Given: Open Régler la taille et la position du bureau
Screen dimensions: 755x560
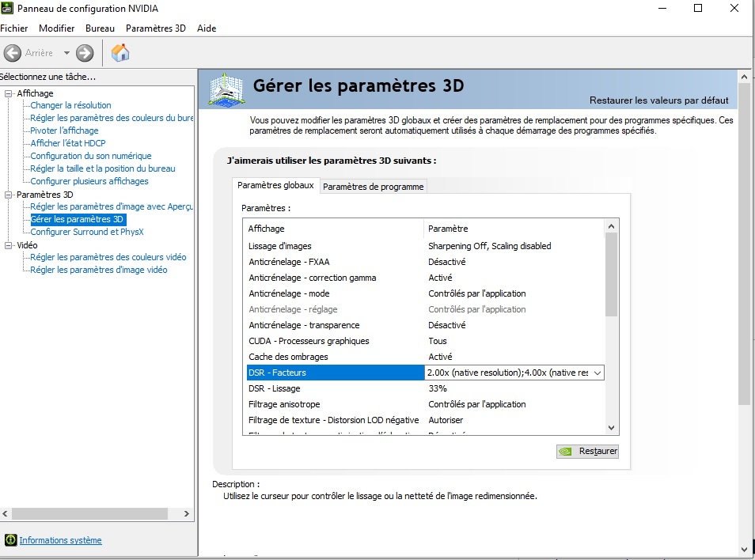Looking at the screenshot, I should tap(103, 168).
